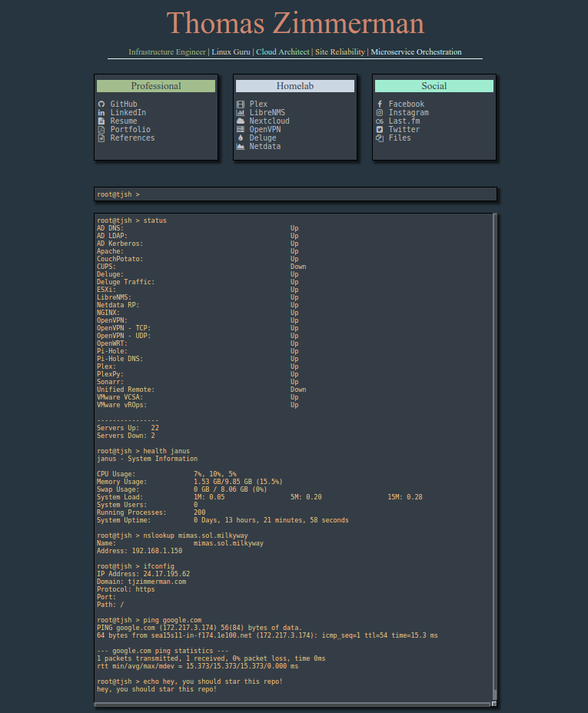Click the Files copy icon
588x713 pixels.
pyautogui.click(x=380, y=138)
